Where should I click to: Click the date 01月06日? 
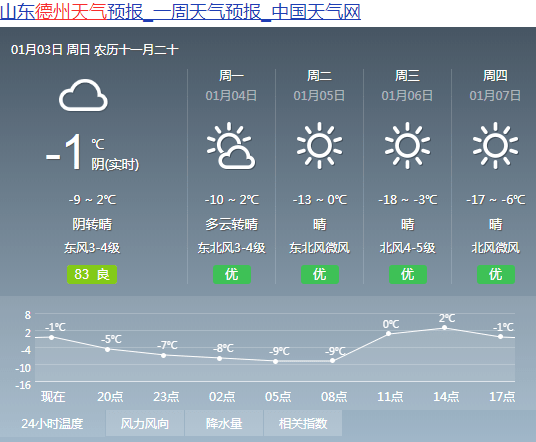(407, 95)
